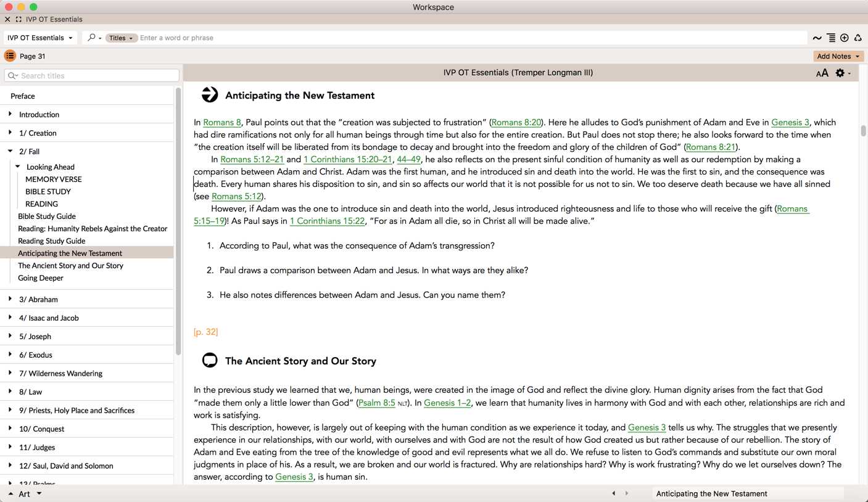Expand the 6/ Exodus chapter
This screenshot has height=502, width=868.
pos(10,355)
